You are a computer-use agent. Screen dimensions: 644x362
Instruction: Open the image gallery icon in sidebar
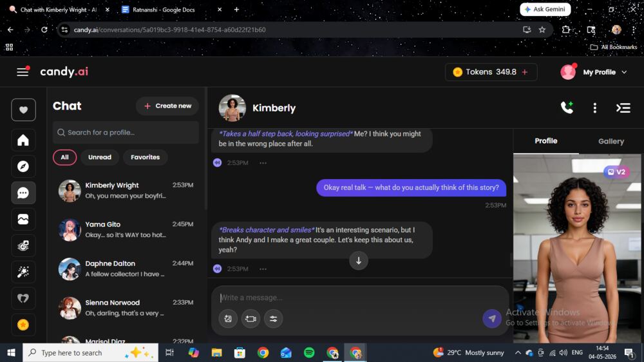(x=23, y=219)
